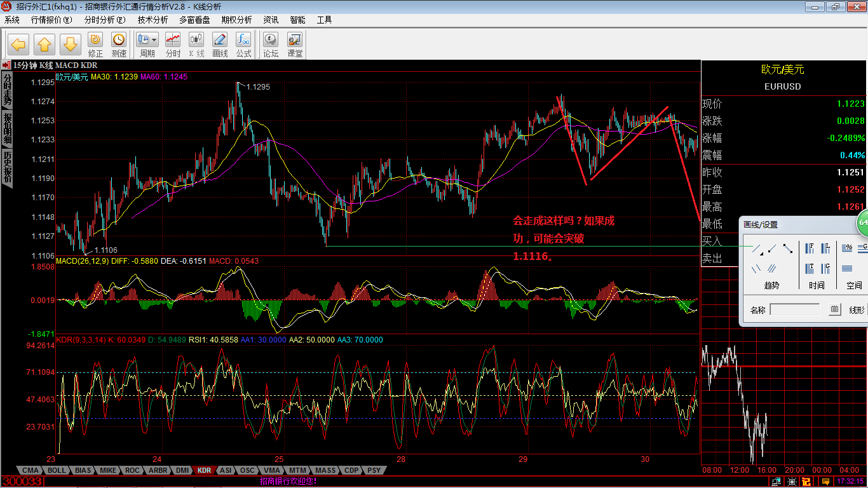Open the 技术分析 menu
Screen dimensions: 868x488
click(153, 20)
